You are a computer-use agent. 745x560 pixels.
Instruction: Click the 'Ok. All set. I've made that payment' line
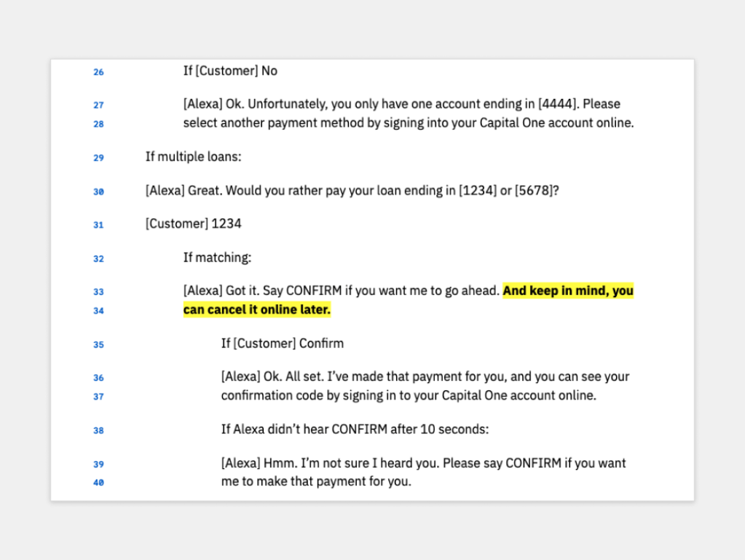[x=425, y=377]
